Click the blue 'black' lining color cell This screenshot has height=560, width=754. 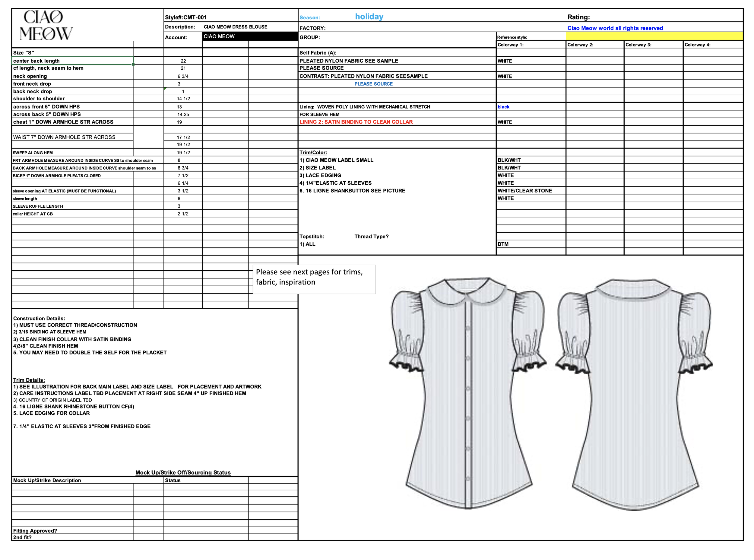503,107
